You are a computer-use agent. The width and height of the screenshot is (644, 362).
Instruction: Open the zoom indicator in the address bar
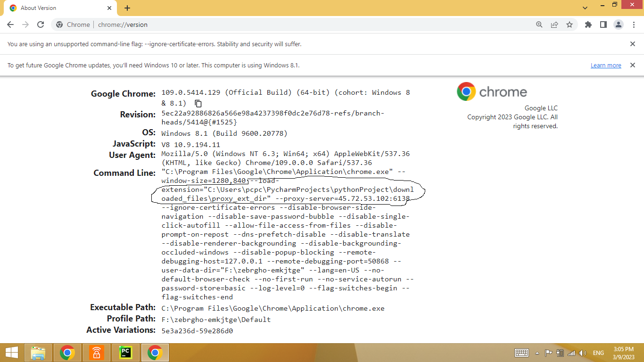point(539,25)
